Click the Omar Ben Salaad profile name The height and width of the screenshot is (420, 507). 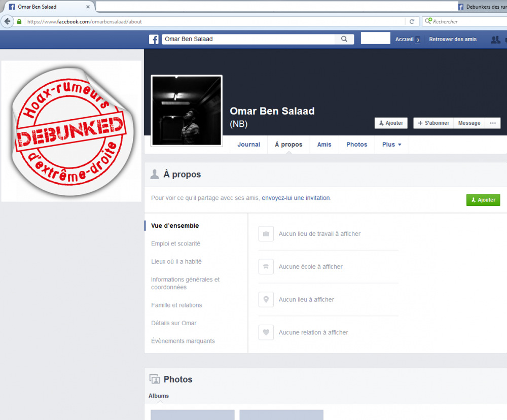272,111
